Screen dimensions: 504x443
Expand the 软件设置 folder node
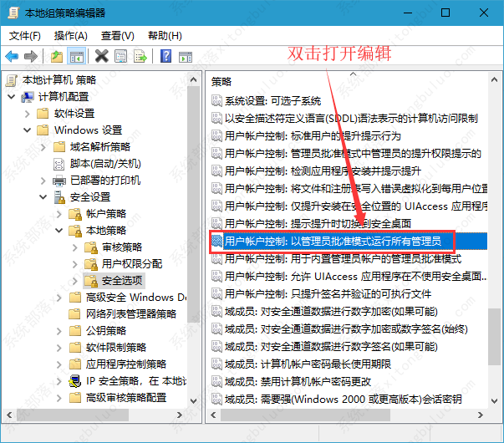pyautogui.click(x=28, y=114)
